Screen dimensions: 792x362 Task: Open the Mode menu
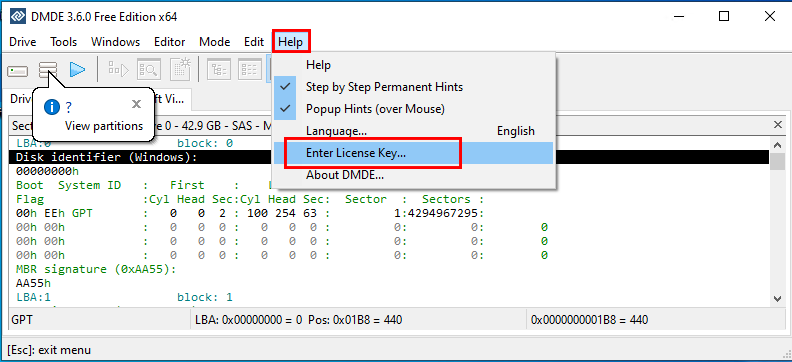pyautogui.click(x=215, y=42)
